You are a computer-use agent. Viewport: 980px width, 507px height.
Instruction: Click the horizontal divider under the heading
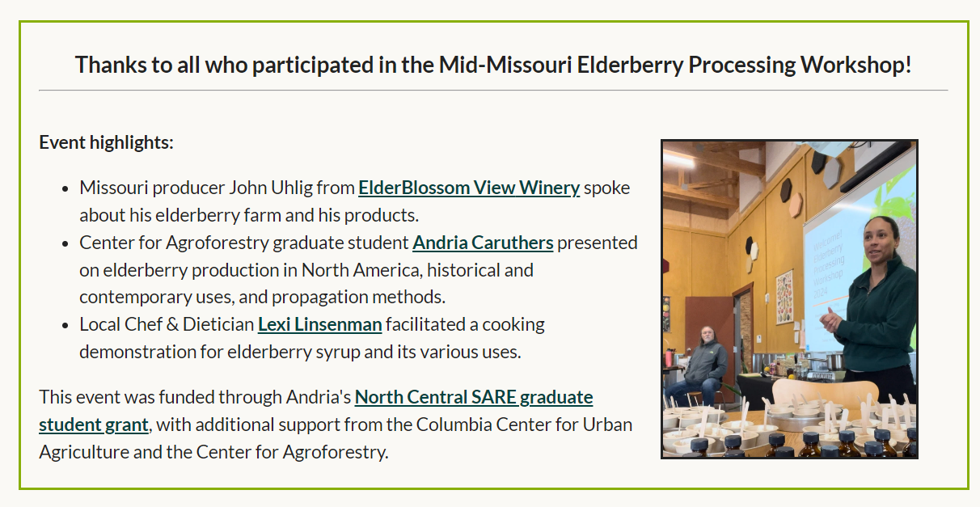click(x=492, y=91)
